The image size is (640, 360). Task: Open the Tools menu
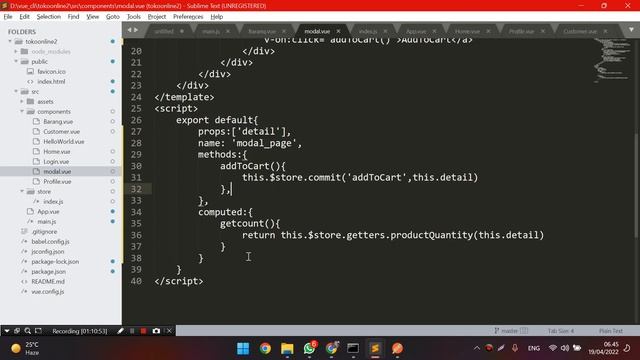click(x=133, y=17)
